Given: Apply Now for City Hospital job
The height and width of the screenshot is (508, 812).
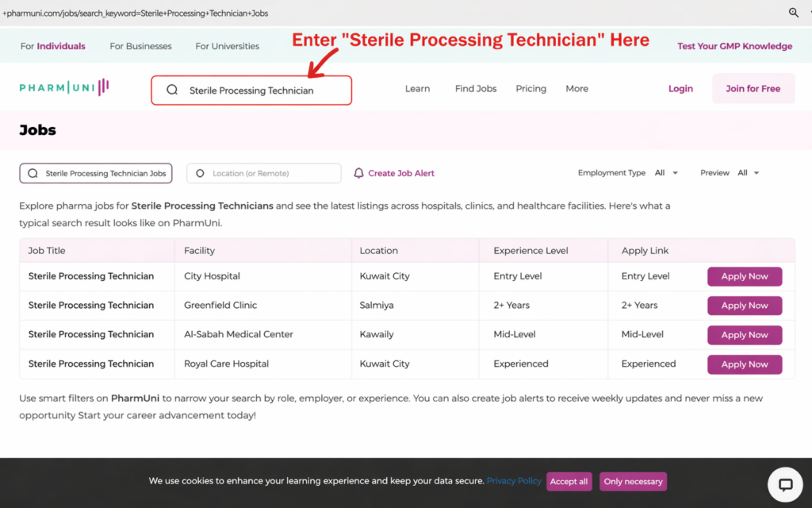Looking at the screenshot, I should pos(744,276).
